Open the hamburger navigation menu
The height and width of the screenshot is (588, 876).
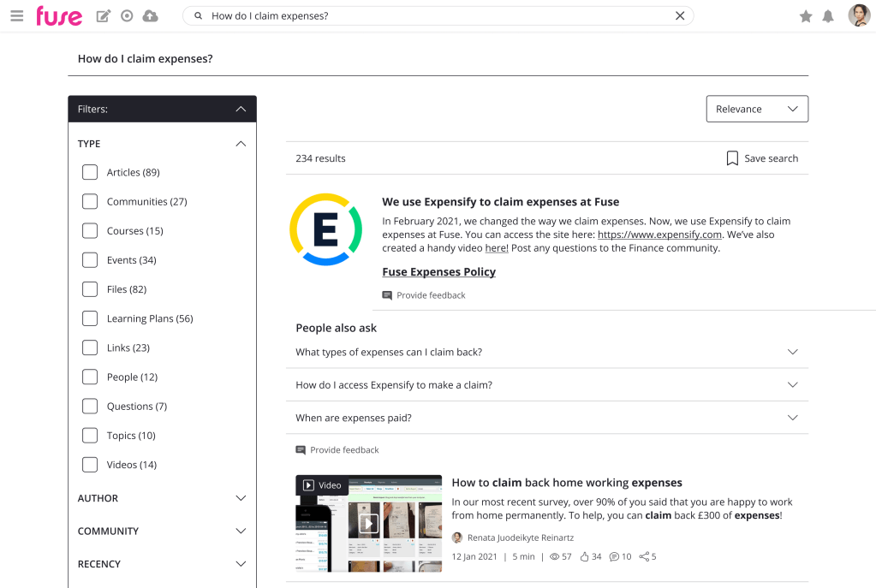point(16,16)
